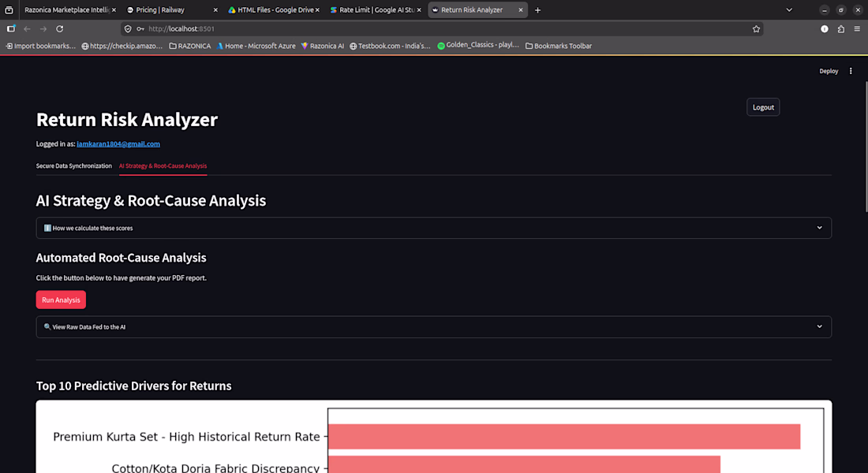Viewport: 868px width, 473px height.
Task: Open the list all tabs chevron
Action: (x=789, y=10)
